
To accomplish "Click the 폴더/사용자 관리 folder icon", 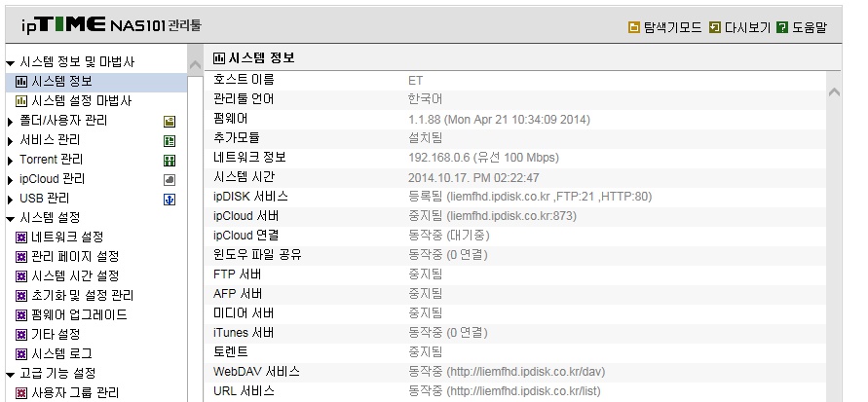I will (x=170, y=122).
